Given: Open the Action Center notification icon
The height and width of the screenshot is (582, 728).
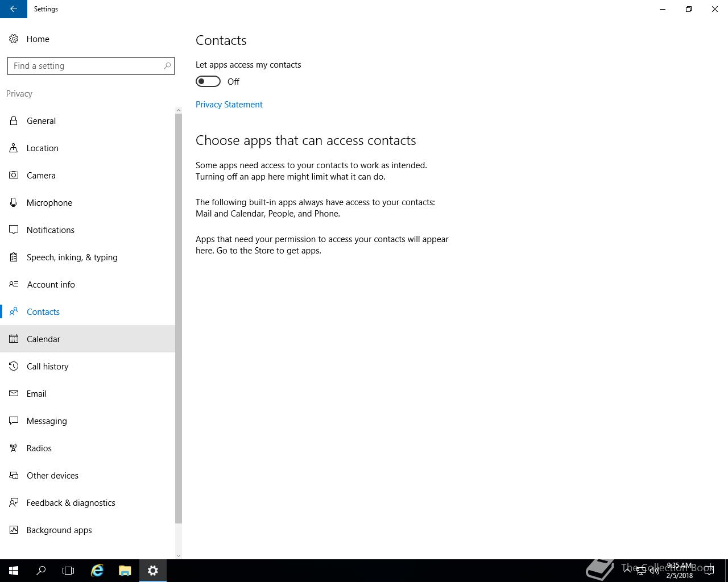Looking at the screenshot, I should [x=709, y=571].
